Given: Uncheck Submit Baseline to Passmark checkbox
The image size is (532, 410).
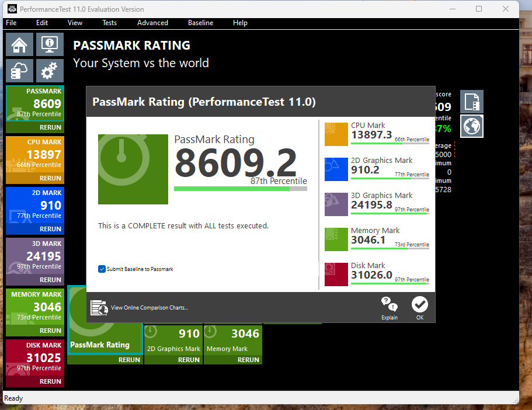Looking at the screenshot, I should (x=102, y=269).
